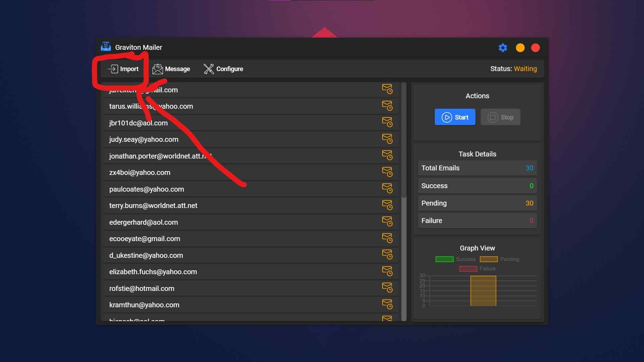Click pending mail icon for jbr101dc@aol.com
Viewport: 644px width, 362px height.
point(387,122)
